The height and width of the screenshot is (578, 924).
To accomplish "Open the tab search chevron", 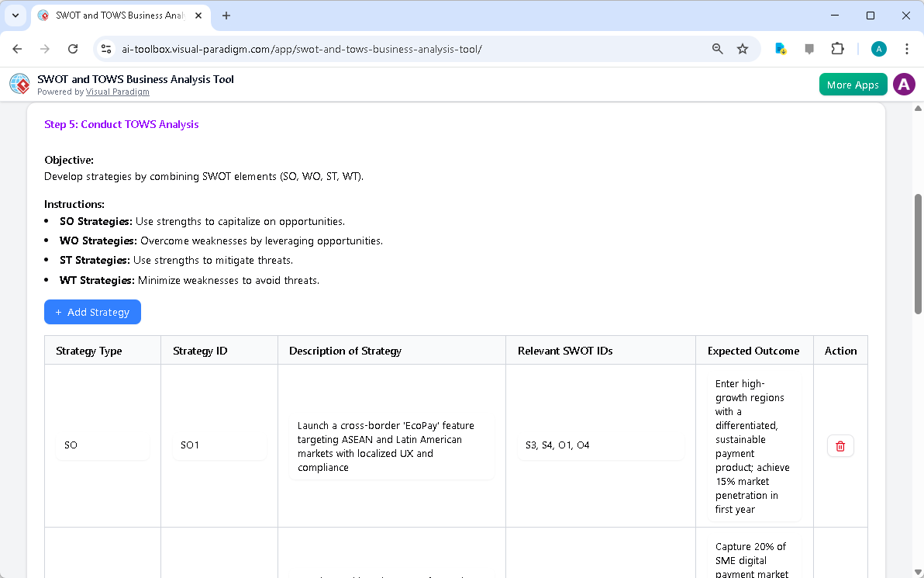I will 15,16.
